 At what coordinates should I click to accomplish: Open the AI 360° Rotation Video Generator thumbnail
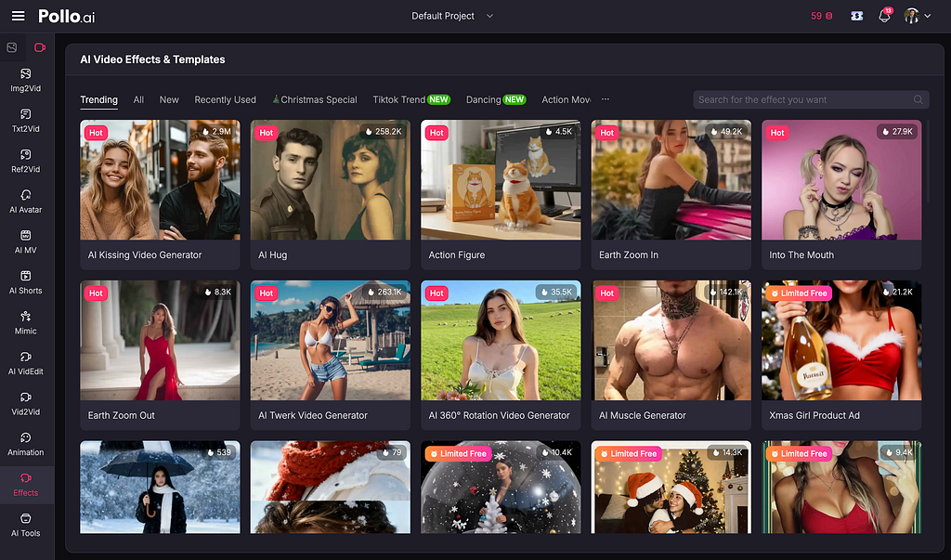501,341
